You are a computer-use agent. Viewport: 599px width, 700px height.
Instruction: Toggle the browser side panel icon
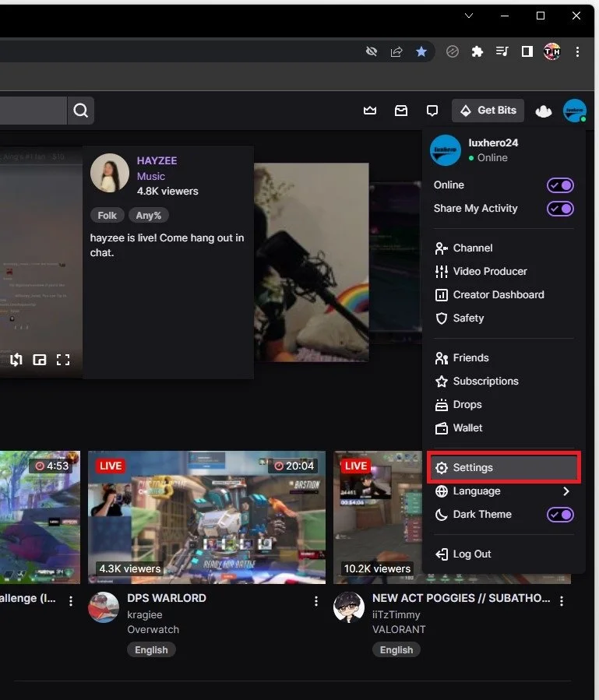pyautogui.click(x=527, y=52)
